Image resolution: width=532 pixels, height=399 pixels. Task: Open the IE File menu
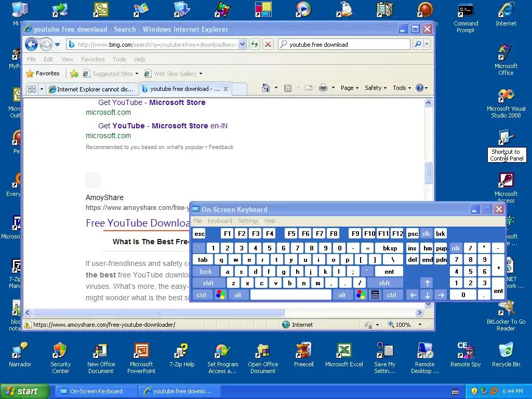[31, 59]
